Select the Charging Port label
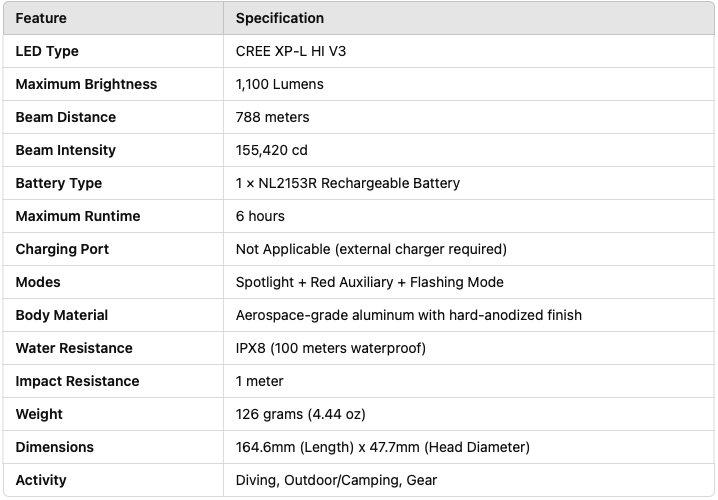 [x=62, y=249]
